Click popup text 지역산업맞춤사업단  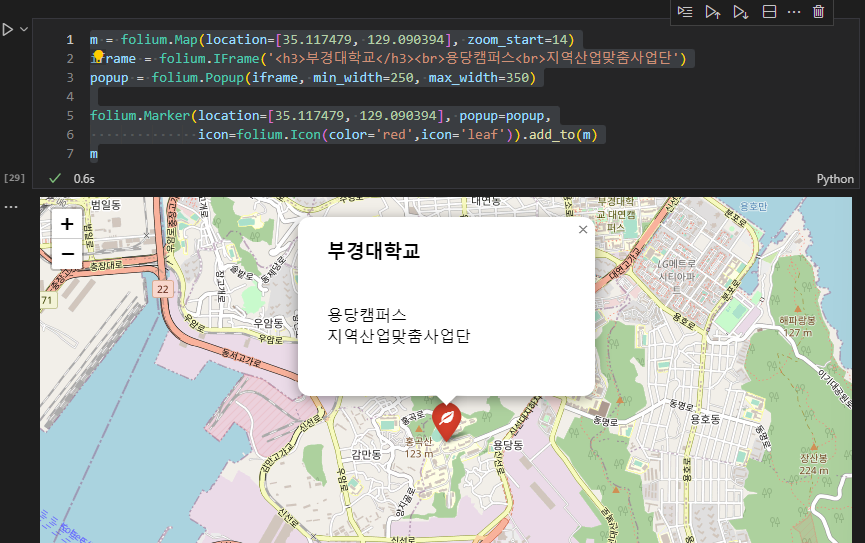(398, 336)
